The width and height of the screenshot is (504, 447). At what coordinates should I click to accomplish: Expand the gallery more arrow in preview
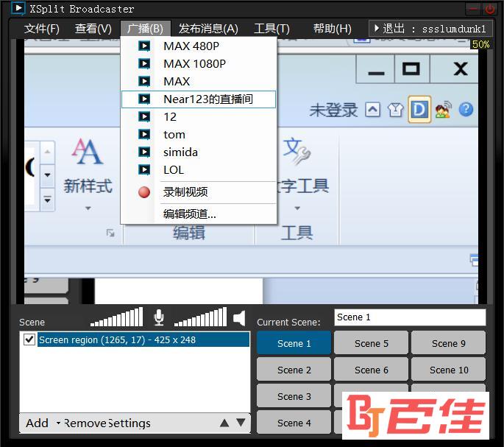tap(47, 200)
